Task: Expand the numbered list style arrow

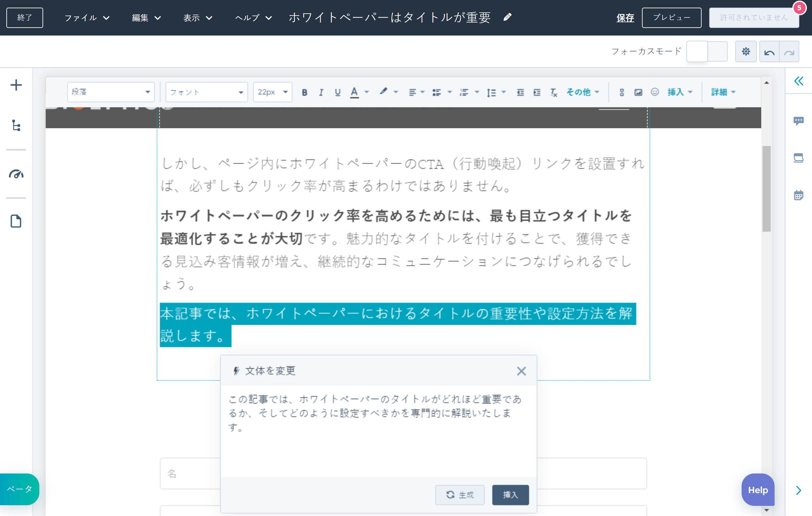Action: click(x=476, y=92)
